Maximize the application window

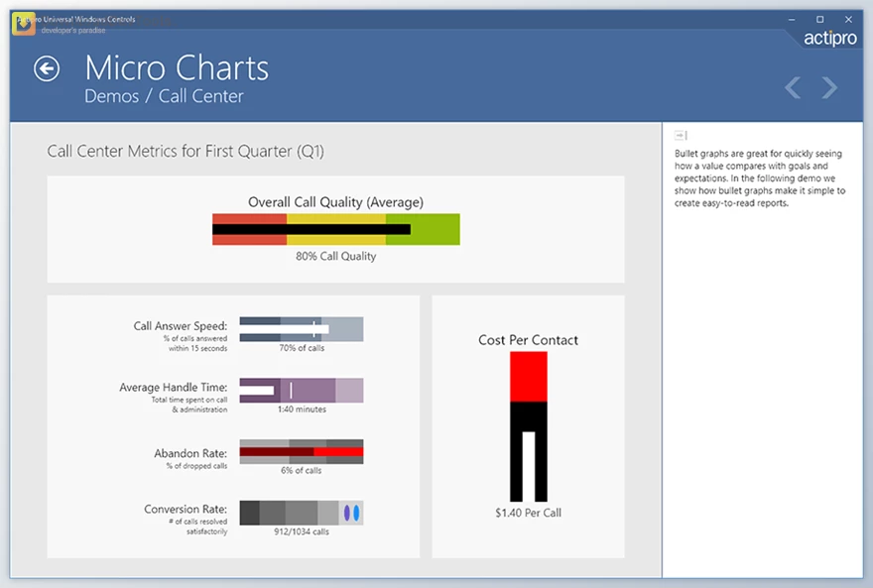819,19
